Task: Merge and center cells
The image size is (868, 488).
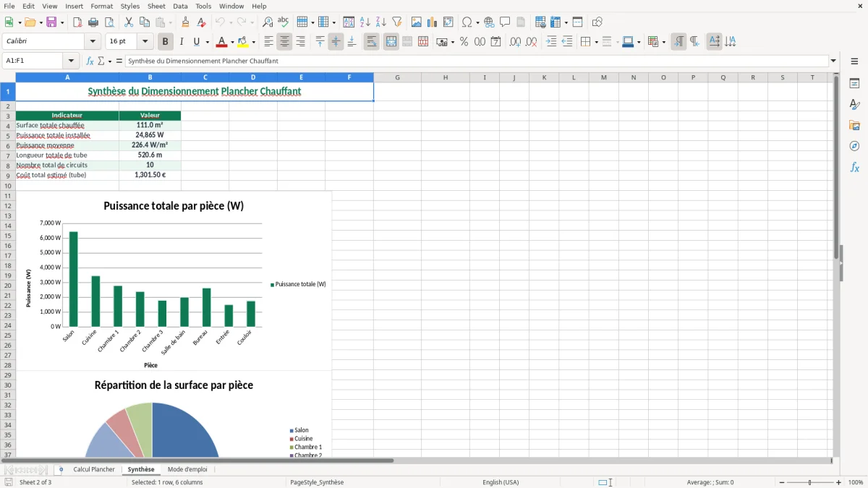Action: (391, 42)
